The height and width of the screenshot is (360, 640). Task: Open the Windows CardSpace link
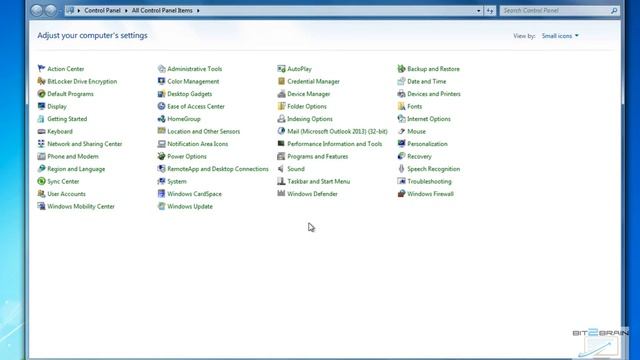click(194, 194)
